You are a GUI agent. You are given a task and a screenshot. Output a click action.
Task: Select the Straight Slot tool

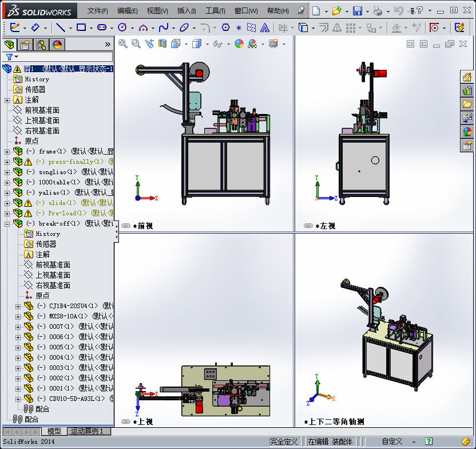[x=102, y=27]
